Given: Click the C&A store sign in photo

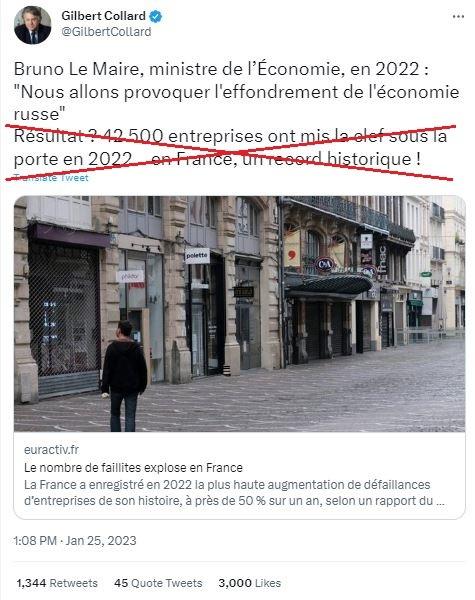Looking at the screenshot, I should [325, 264].
